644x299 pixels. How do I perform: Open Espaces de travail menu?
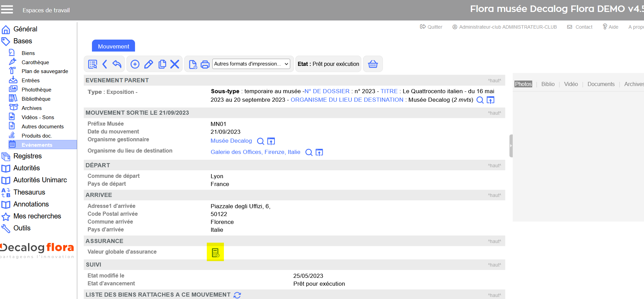click(46, 10)
